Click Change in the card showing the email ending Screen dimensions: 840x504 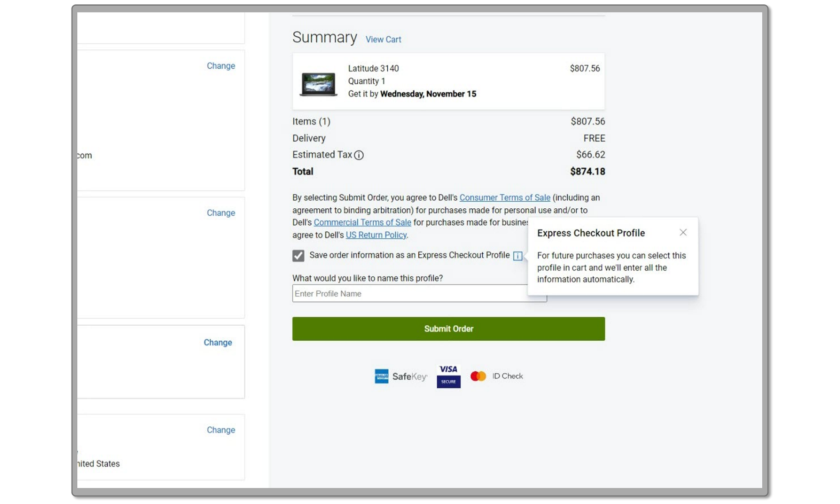point(221,66)
